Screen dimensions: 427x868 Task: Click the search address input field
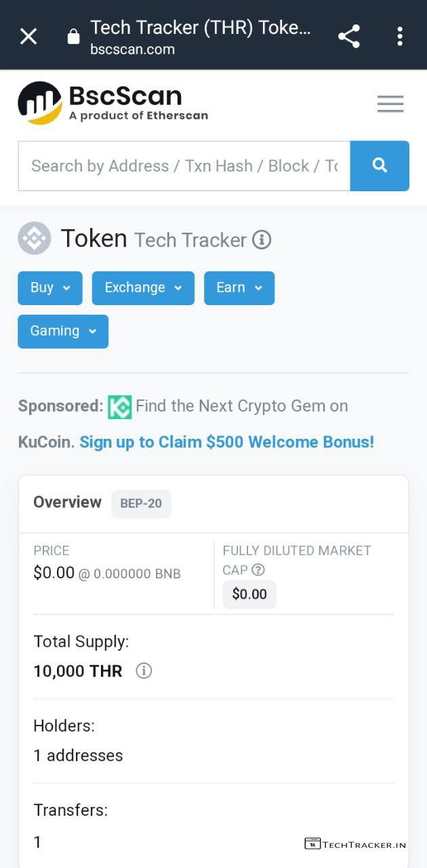[184, 166]
